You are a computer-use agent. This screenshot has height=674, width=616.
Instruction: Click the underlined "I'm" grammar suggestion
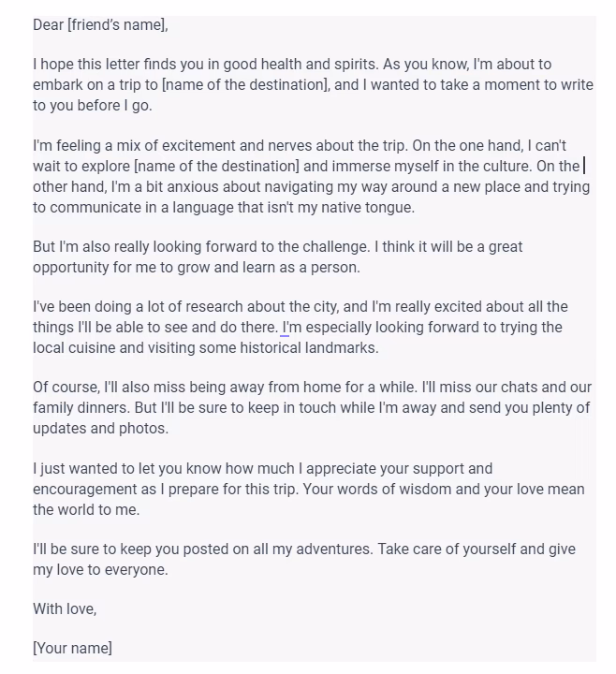coord(289,328)
